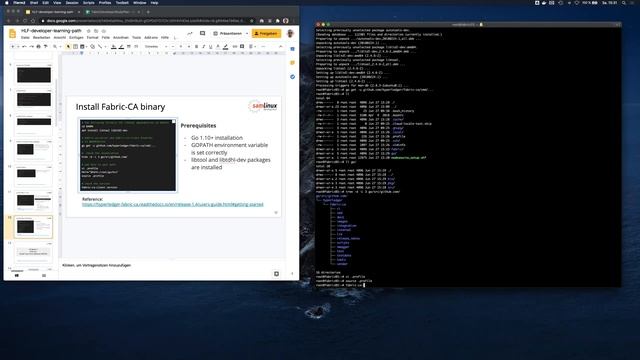Click the insert link toolbar icon
Screen dimensions: 640x360
pos(235,47)
